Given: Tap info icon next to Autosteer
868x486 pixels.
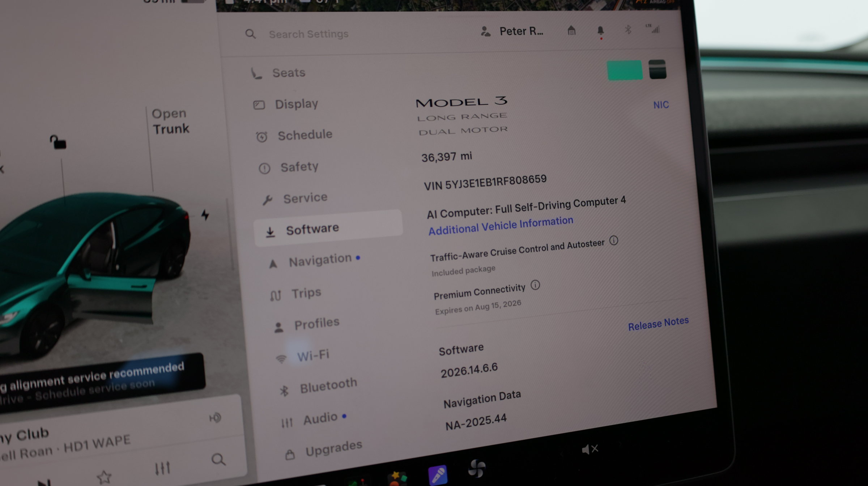Looking at the screenshot, I should pyautogui.click(x=614, y=240).
